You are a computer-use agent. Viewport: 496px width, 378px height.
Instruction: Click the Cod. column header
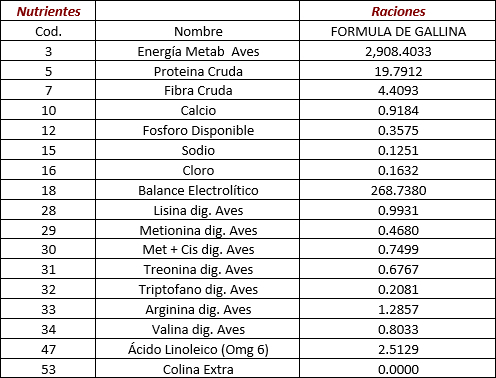click(48, 31)
